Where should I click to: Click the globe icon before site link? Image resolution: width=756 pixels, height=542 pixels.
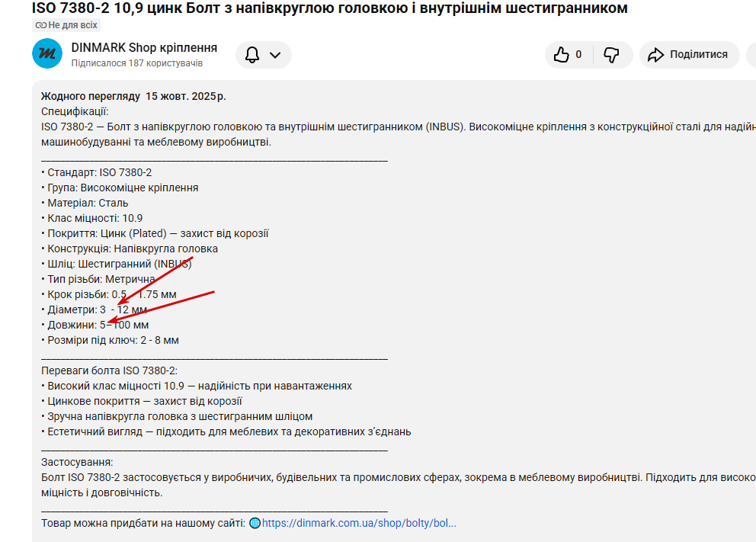tap(255, 523)
